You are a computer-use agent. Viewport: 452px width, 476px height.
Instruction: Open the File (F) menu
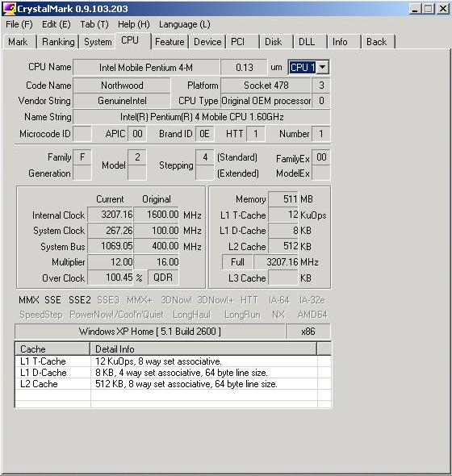coord(19,24)
